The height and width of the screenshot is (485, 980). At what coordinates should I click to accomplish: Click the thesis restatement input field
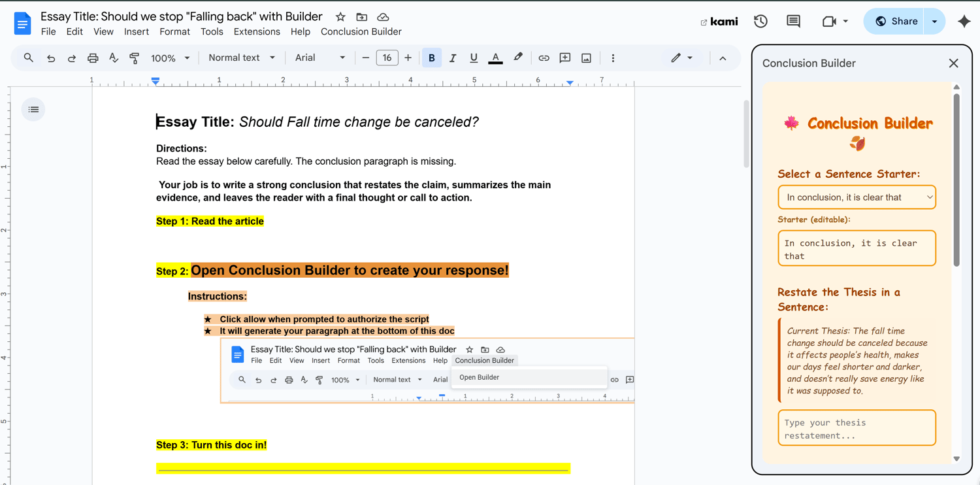pyautogui.click(x=857, y=428)
